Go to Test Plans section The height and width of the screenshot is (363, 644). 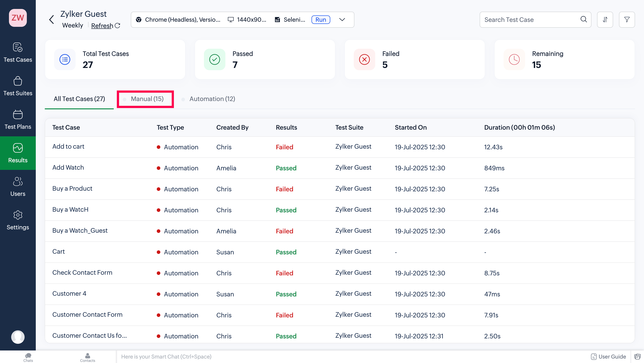(18, 119)
